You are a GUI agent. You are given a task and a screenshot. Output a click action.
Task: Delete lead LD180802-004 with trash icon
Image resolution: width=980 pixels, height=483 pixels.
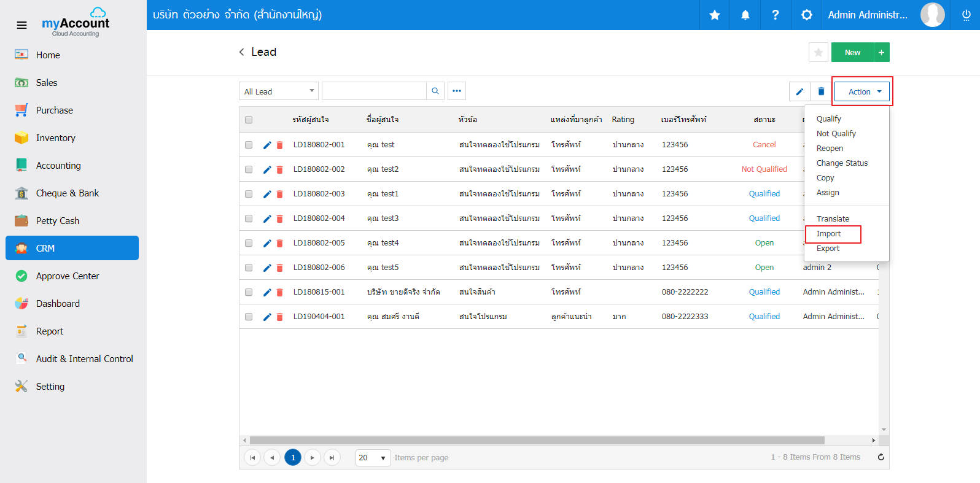tap(280, 218)
